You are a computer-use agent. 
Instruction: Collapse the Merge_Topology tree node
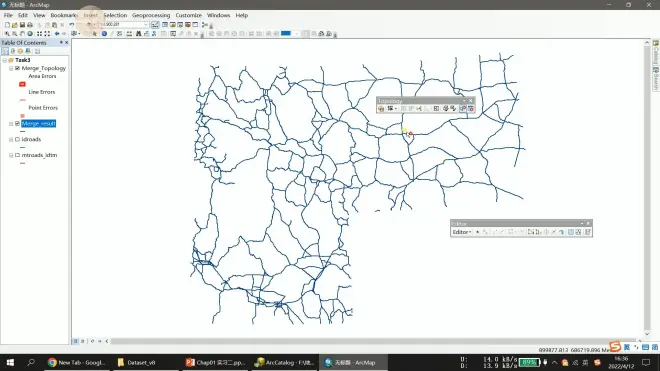(x=11, y=68)
